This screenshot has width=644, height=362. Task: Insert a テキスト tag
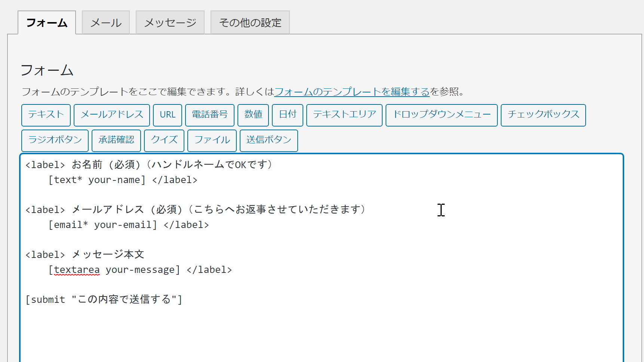click(x=46, y=115)
